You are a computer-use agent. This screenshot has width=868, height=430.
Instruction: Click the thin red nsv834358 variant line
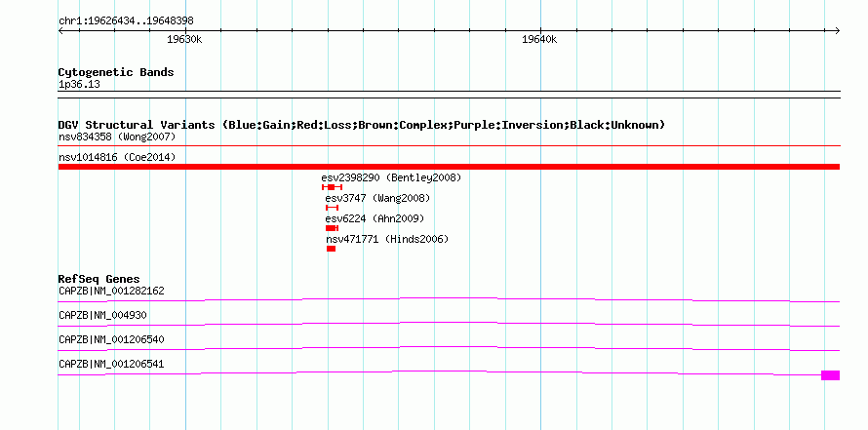(449, 146)
